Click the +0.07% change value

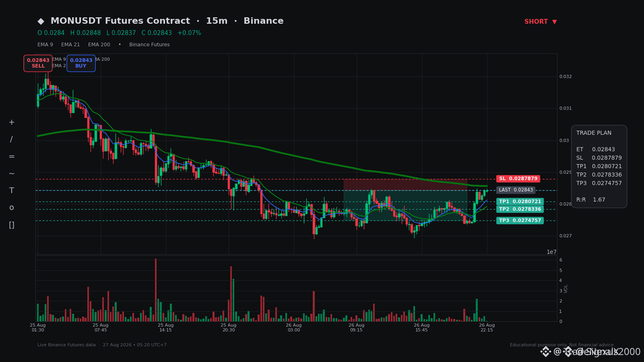click(x=189, y=33)
